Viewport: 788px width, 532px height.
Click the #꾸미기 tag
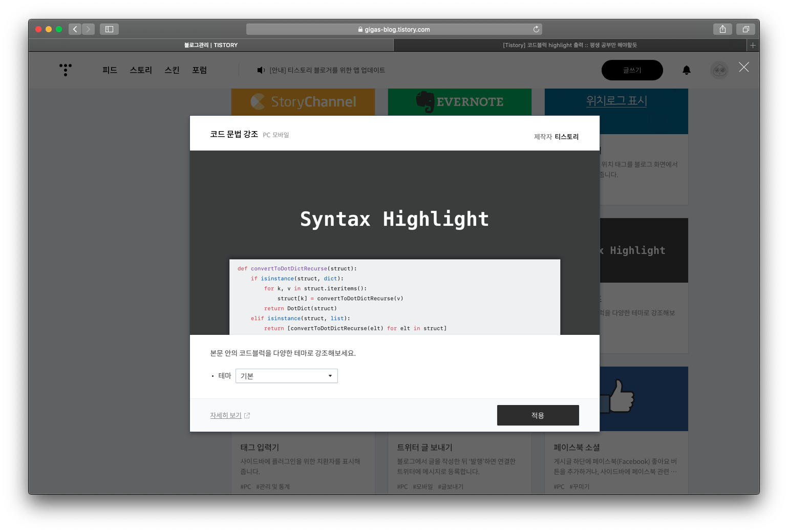click(580, 487)
